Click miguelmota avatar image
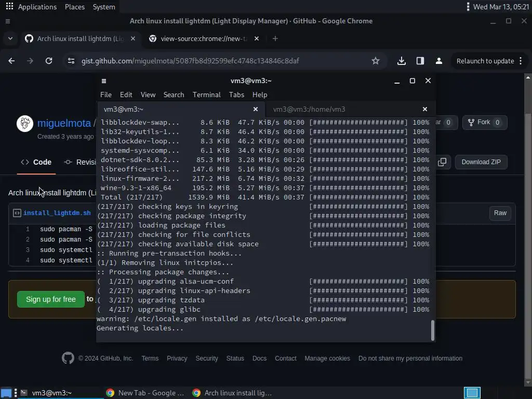 coord(25,124)
